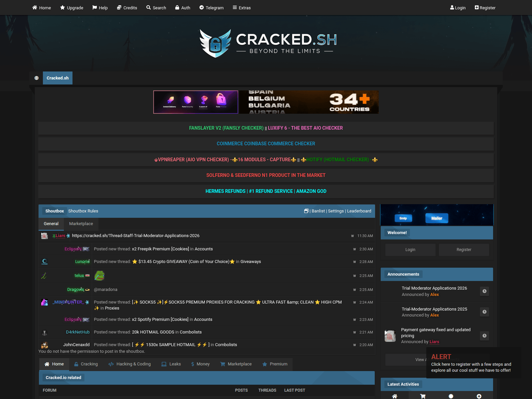The width and height of the screenshot is (532, 399).
Task: Click COINMERCE COINBASE COMMERCE CHECKER link
Action: (266, 144)
